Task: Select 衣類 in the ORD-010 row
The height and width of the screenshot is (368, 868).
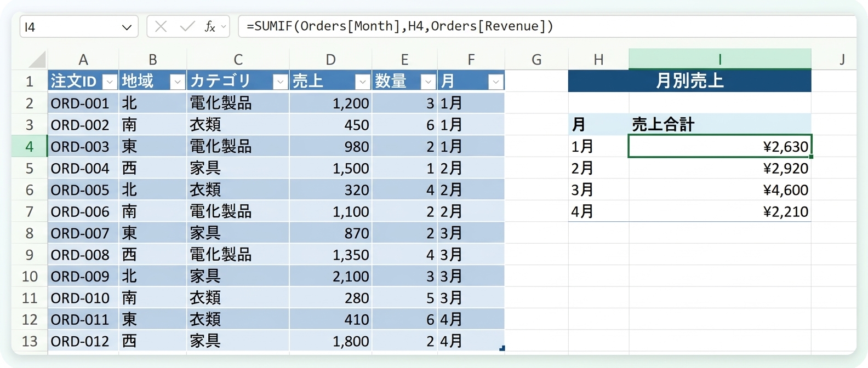Action: pyautogui.click(x=238, y=298)
